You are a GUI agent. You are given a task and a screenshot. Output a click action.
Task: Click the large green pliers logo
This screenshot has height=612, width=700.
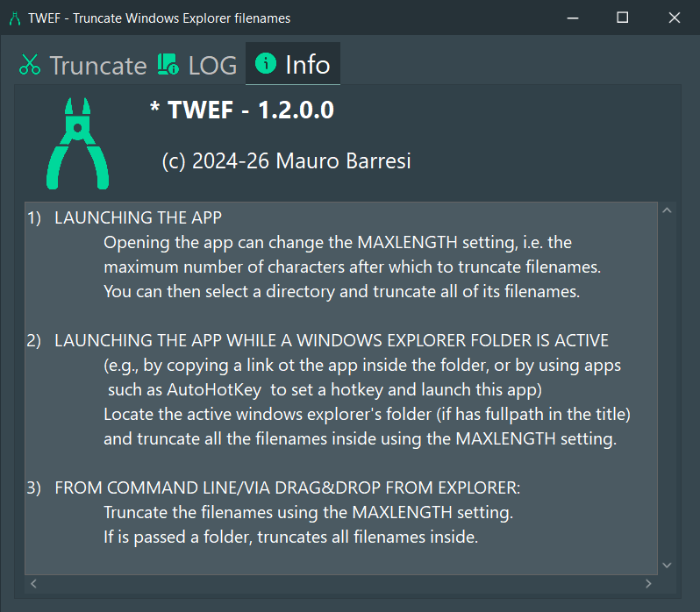point(78,144)
